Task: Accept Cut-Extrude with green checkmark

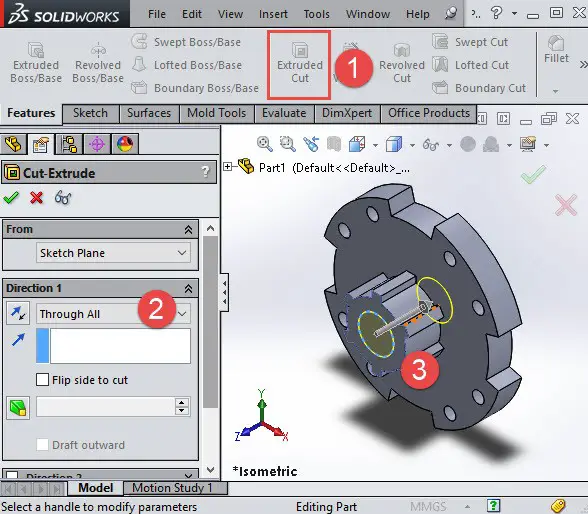Action: click(11, 197)
